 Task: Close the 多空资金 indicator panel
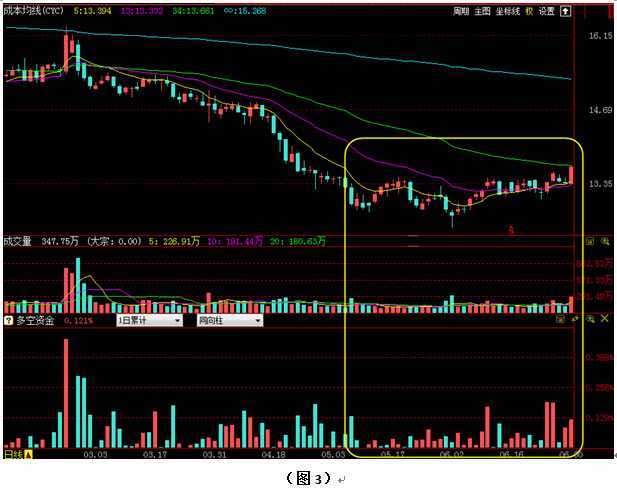603,319
